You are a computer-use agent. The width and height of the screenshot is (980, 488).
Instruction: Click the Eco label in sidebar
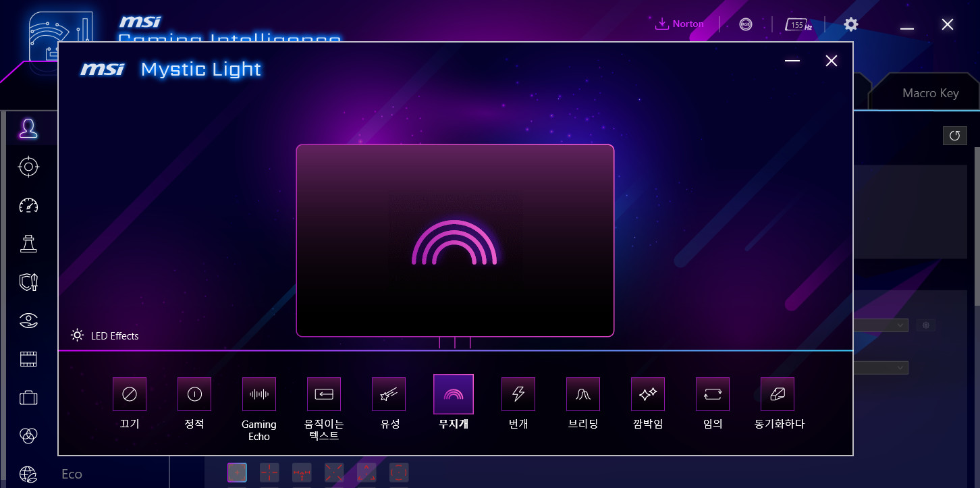(72, 475)
